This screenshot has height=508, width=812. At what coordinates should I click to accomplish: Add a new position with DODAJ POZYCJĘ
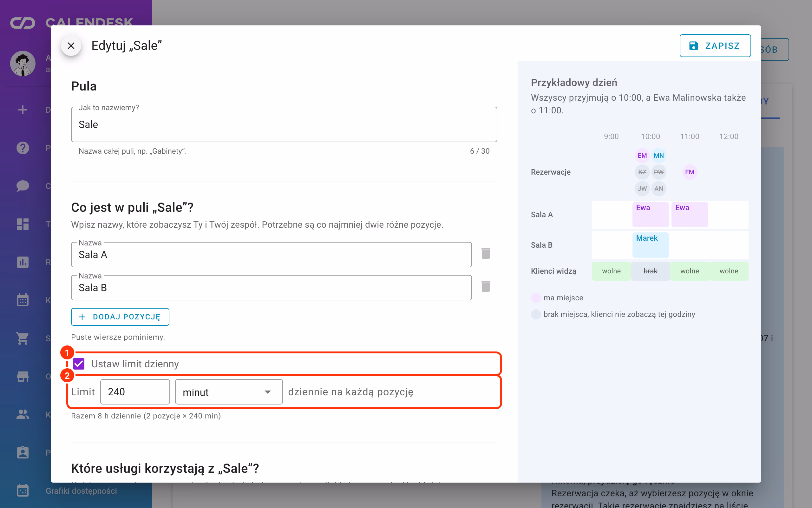pyautogui.click(x=120, y=317)
